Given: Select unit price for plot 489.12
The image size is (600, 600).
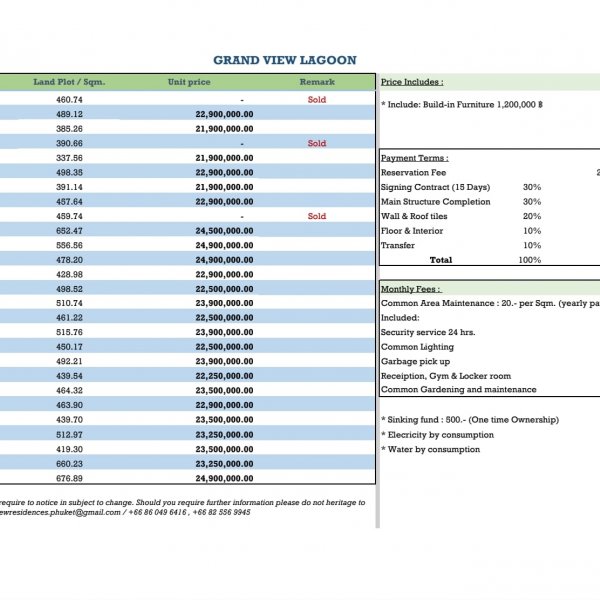Looking at the screenshot, I should click(x=224, y=115).
